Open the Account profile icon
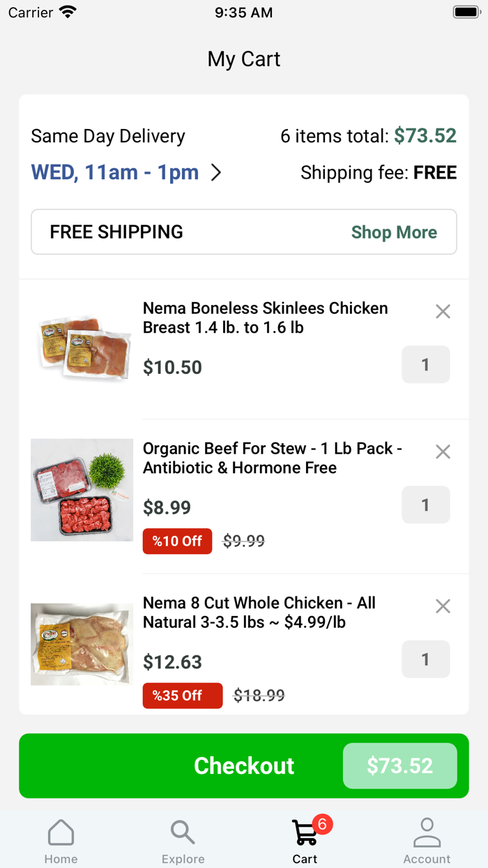The height and width of the screenshot is (868, 488). [x=427, y=832]
